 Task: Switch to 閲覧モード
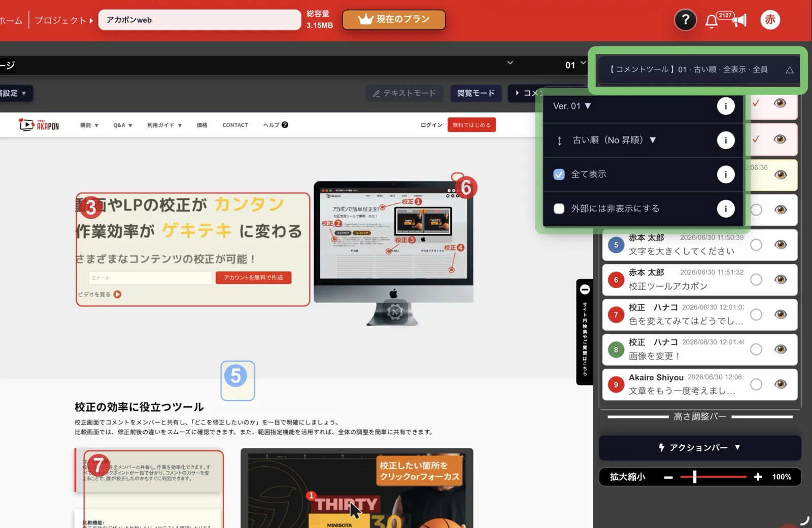[x=476, y=93]
